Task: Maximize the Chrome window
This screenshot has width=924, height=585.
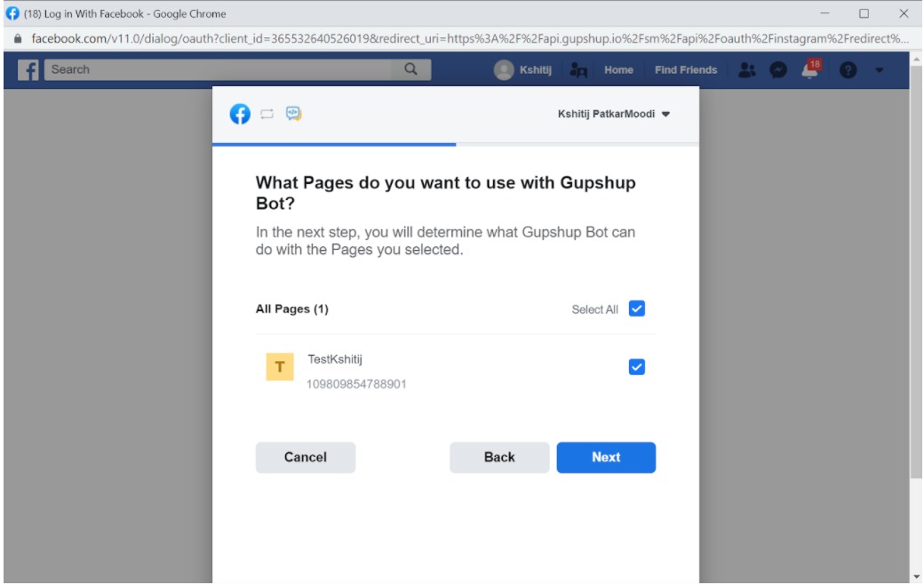Action: point(864,13)
